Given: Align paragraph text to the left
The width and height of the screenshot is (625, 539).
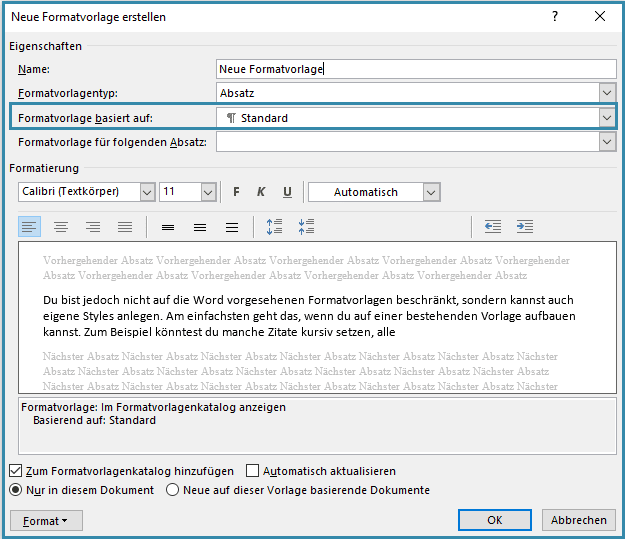Looking at the screenshot, I should tap(29, 227).
